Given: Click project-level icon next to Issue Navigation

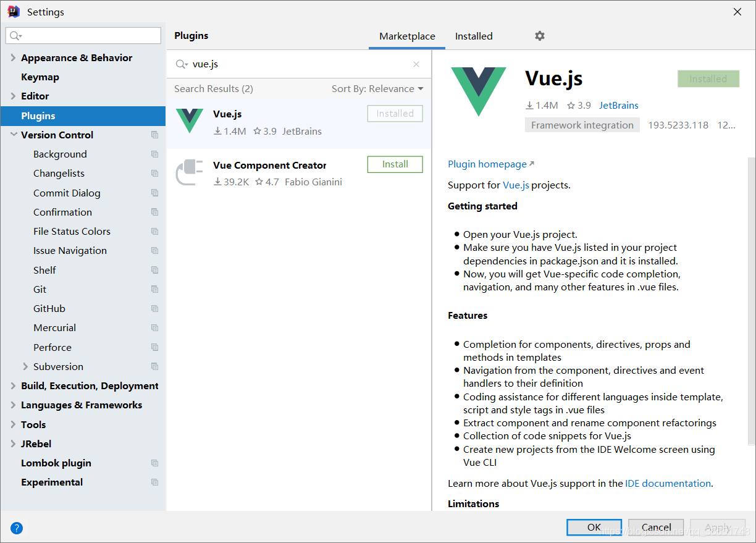Looking at the screenshot, I should pyautogui.click(x=154, y=250).
